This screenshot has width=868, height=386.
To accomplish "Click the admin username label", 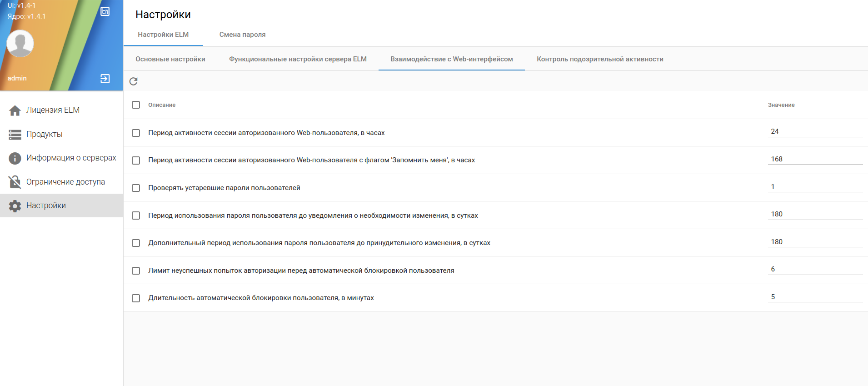I will tap(17, 78).
